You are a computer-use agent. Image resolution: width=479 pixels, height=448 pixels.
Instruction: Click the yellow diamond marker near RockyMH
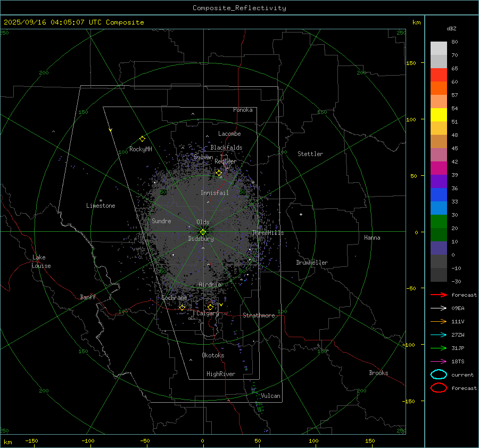142,139
